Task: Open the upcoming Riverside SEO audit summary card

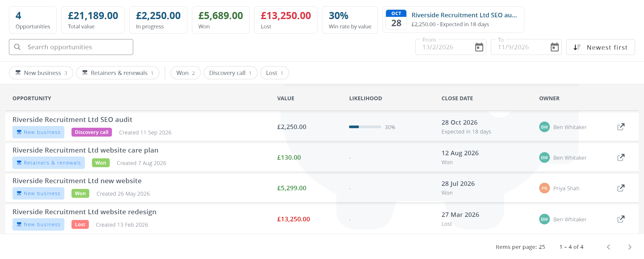Action: pos(453,20)
